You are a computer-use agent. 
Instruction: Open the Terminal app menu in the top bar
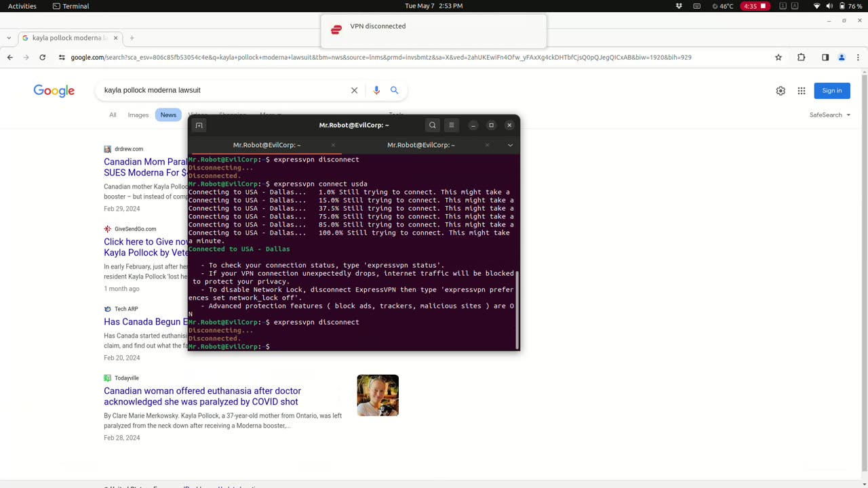71,6
